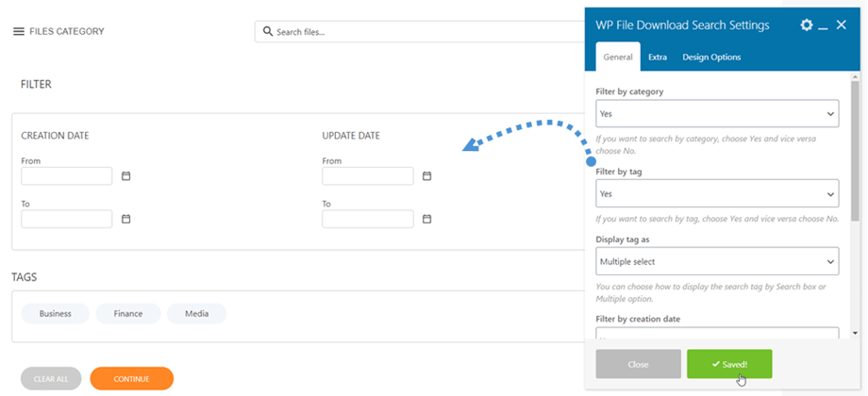868x396 pixels.
Task: Toggle the Media tag filter
Action: point(196,314)
